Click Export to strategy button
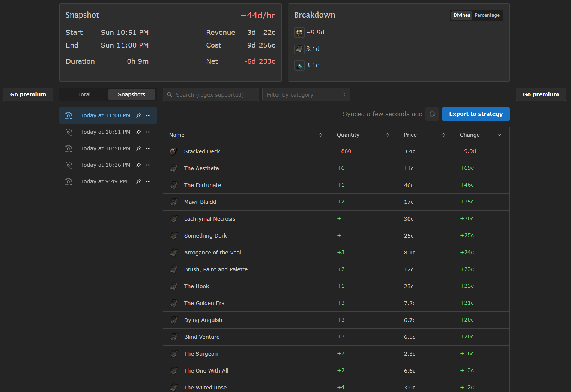The width and height of the screenshot is (571, 392). pos(476,114)
